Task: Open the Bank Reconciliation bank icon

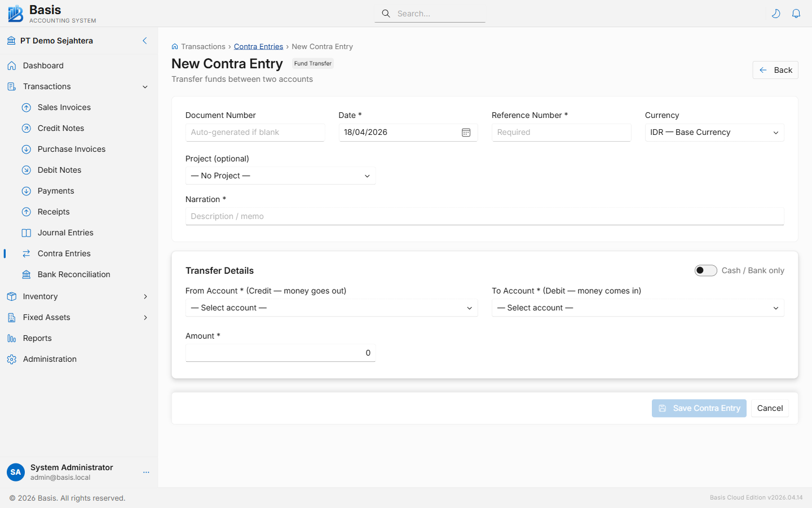Action: point(26,274)
